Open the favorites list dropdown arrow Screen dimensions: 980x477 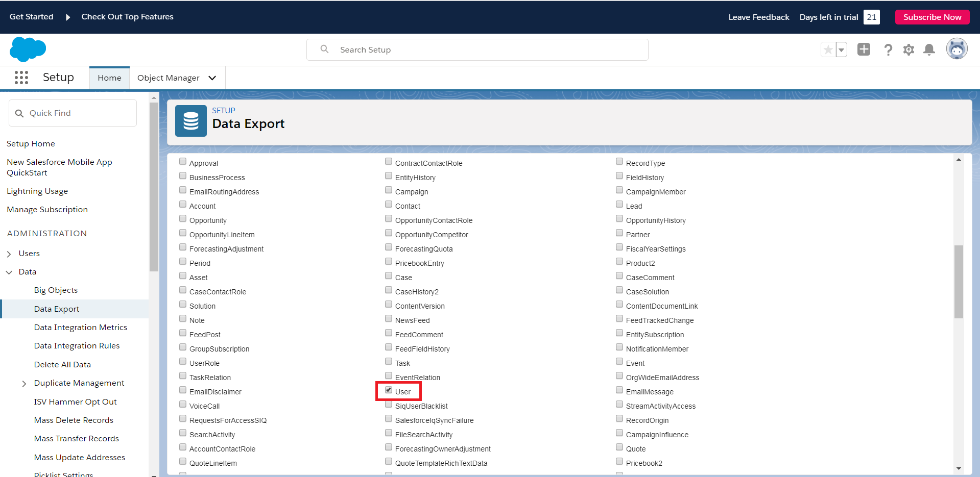click(x=841, y=49)
